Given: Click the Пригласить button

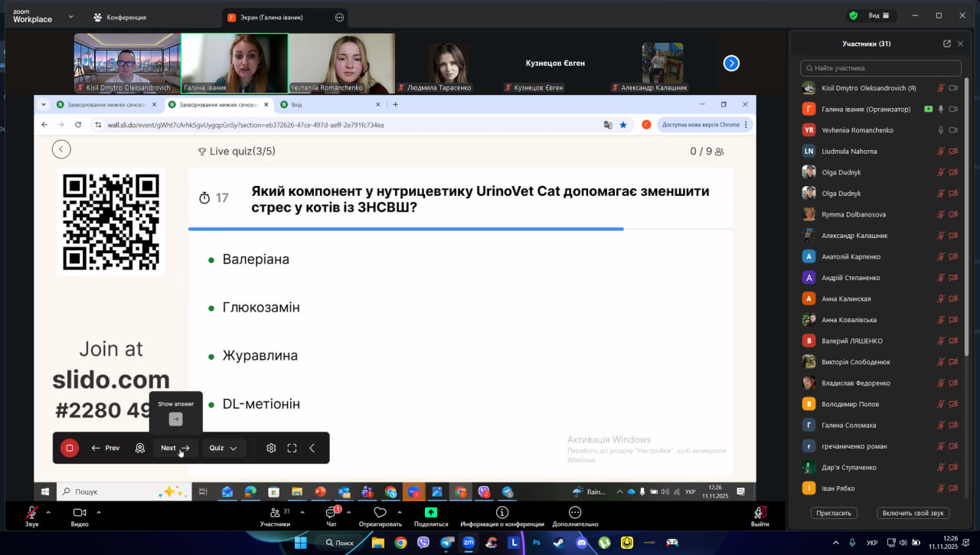Looking at the screenshot, I should 834,513.
